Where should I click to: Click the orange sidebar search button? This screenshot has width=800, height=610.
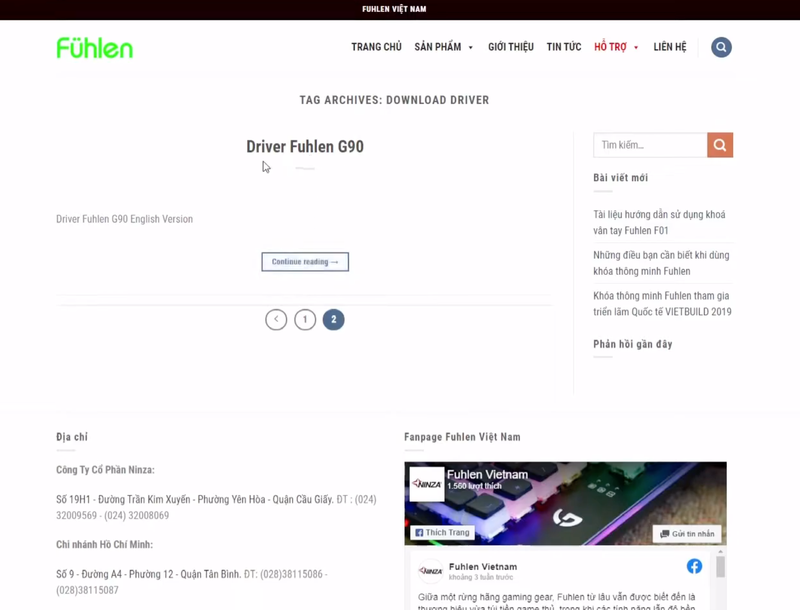tap(720, 145)
